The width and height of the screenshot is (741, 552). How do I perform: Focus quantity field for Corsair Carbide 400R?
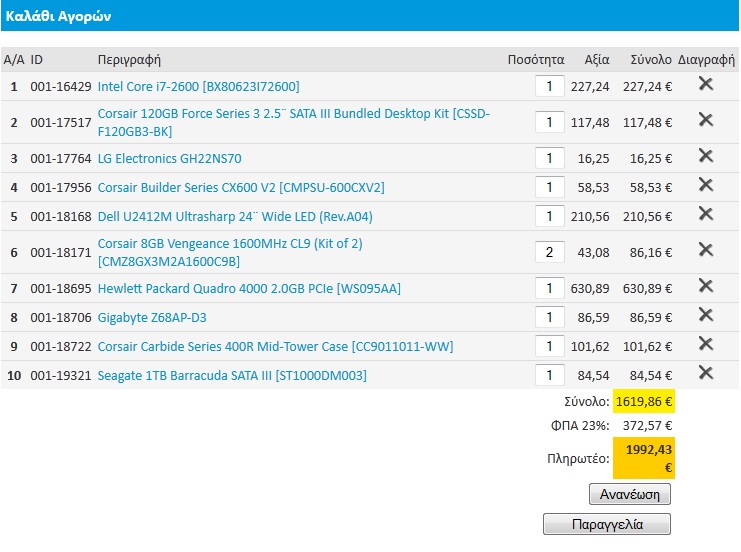(x=550, y=346)
